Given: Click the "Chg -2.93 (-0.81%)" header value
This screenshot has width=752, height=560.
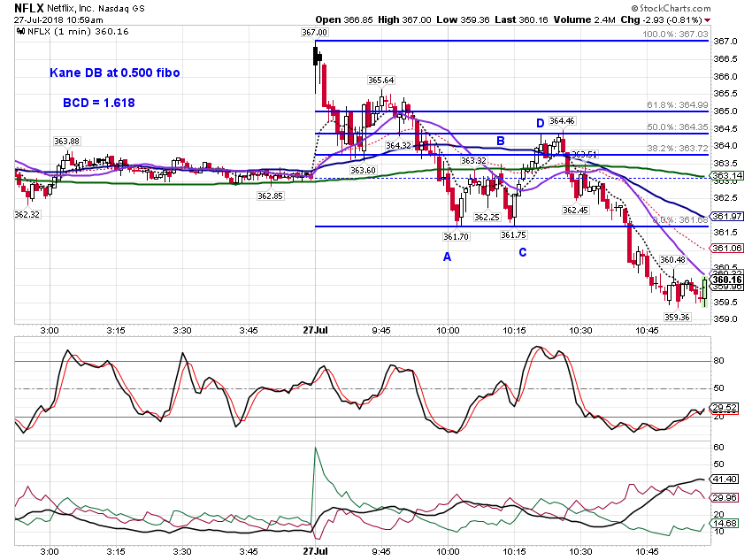Looking at the screenshot, I should [661, 19].
